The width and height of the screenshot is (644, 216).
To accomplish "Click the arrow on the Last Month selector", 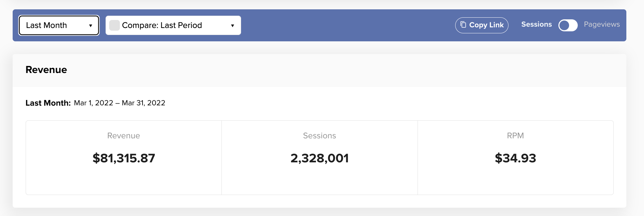I will point(91,26).
